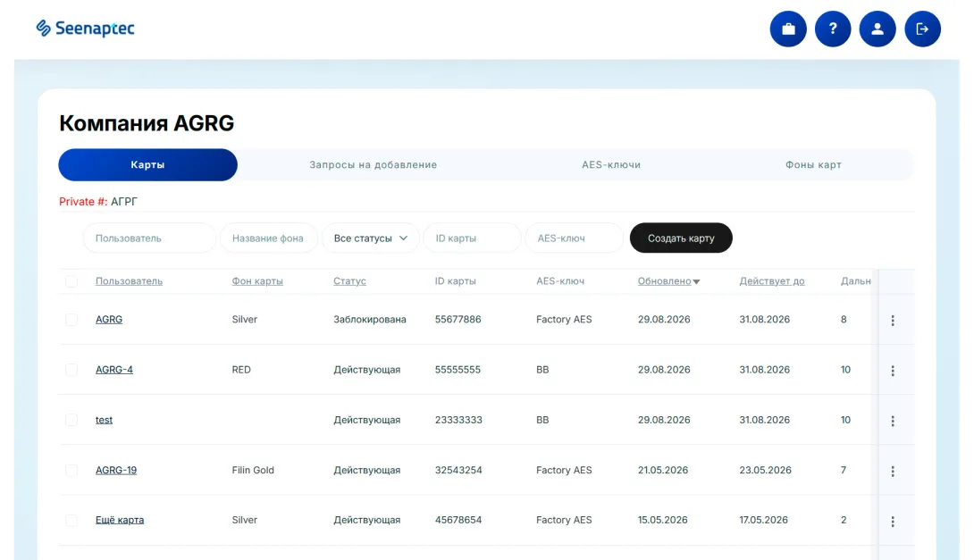Sort by the Действует до column header

pyautogui.click(x=771, y=281)
